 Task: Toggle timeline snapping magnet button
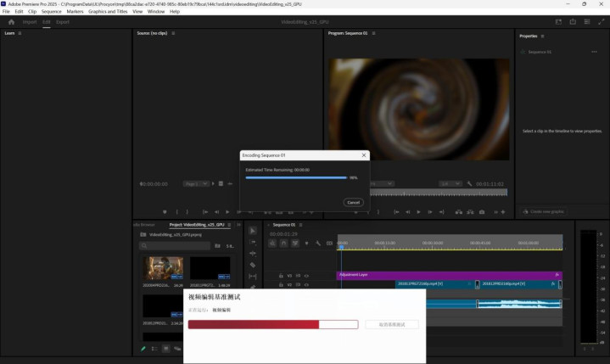click(x=284, y=244)
